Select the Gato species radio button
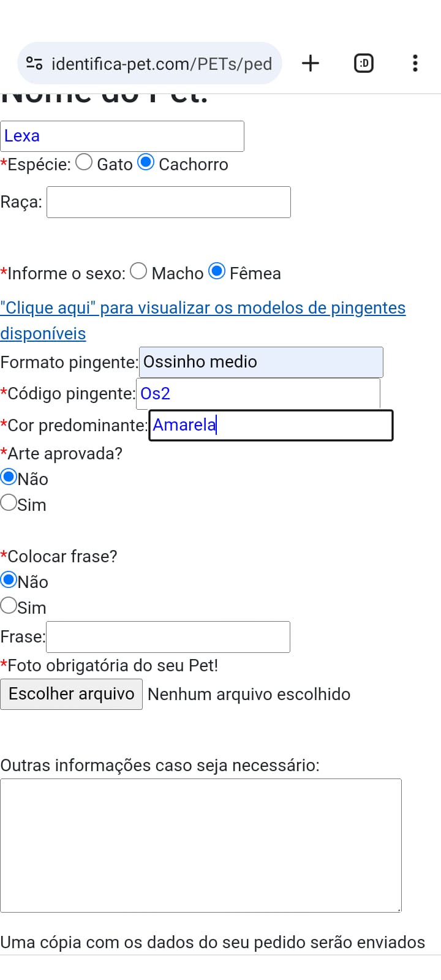The width and height of the screenshot is (441, 980). click(x=84, y=162)
